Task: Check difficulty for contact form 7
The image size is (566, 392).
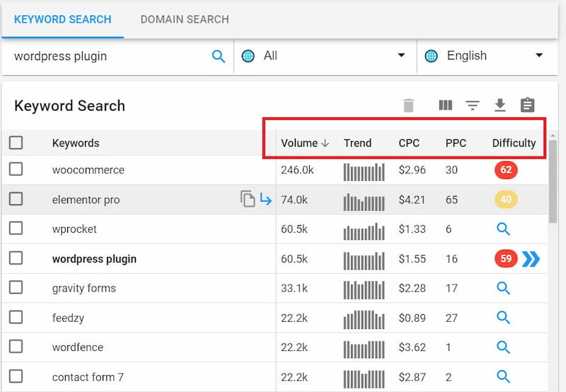Action: pos(503,376)
